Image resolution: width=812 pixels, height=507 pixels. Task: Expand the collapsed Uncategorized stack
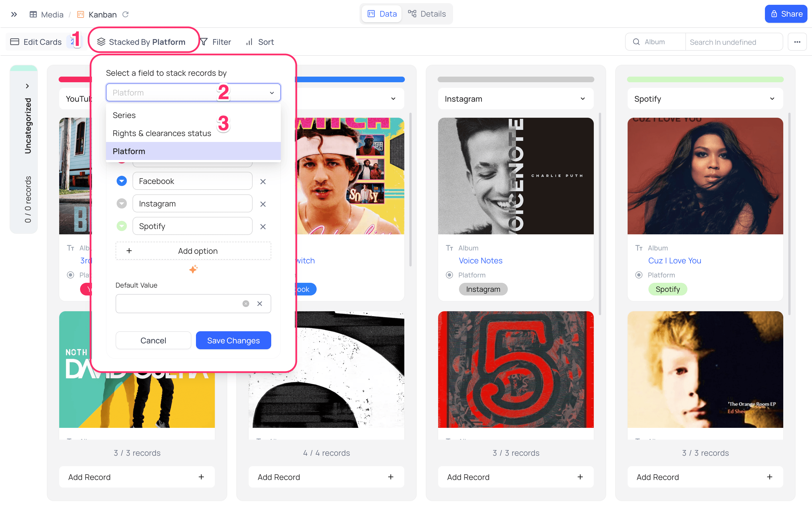click(x=27, y=86)
